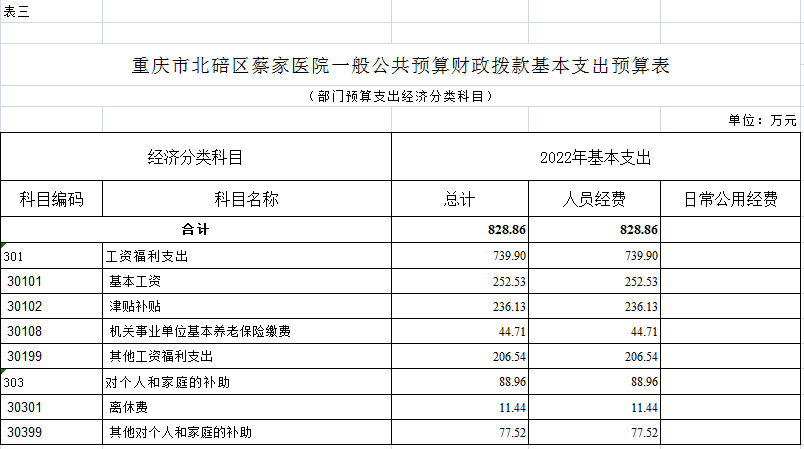Select cell 基本工资
The width and height of the screenshot is (804, 449).
pyautogui.click(x=247, y=281)
